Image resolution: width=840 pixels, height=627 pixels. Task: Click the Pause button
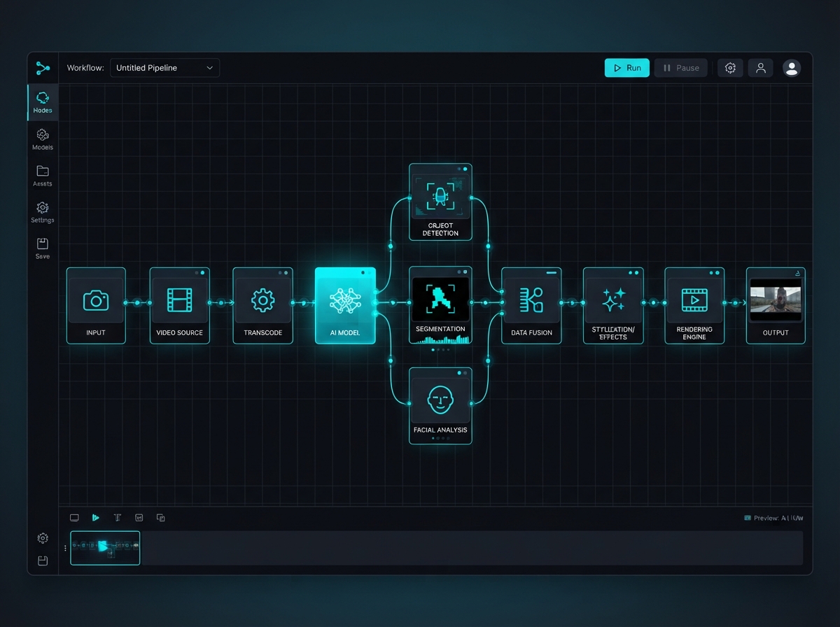coord(681,68)
